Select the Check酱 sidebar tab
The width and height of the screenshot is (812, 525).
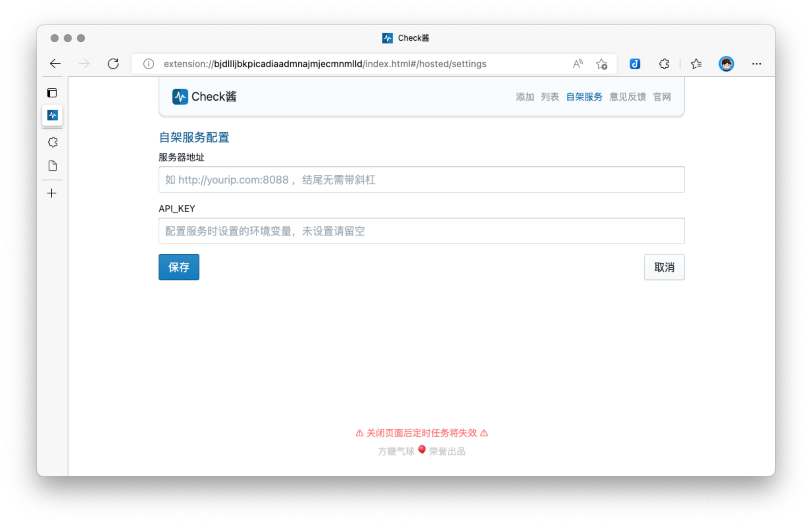pos(53,115)
